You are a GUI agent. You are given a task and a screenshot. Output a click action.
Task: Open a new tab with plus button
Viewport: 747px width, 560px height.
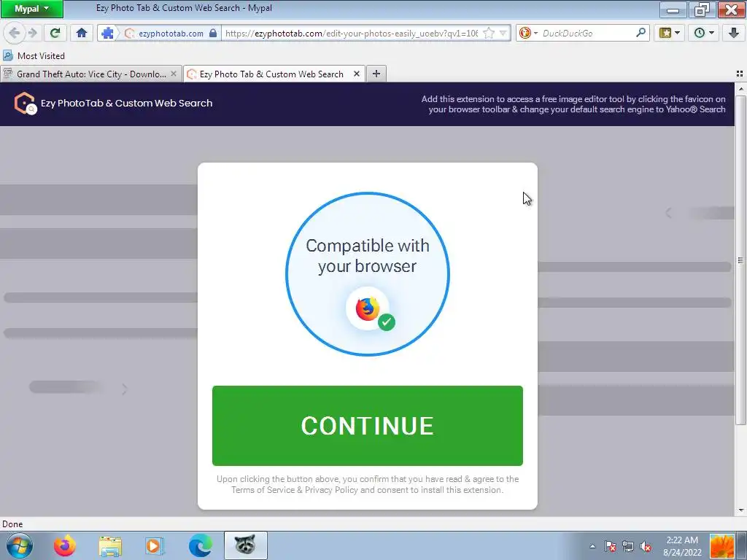[x=376, y=74]
